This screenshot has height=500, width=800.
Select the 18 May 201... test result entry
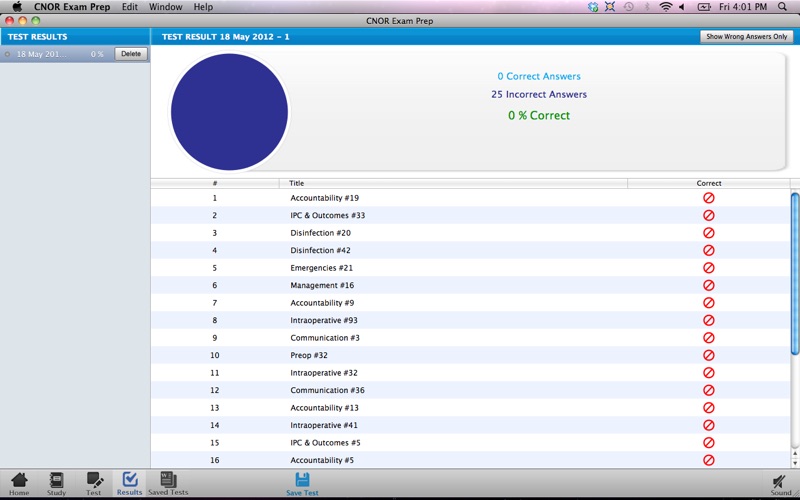[75, 54]
